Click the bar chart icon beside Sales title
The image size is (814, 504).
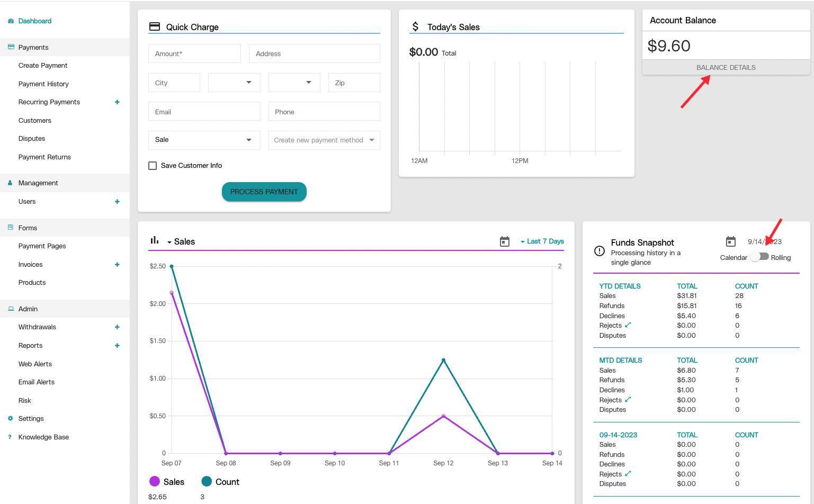pyautogui.click(x=154, y=240)
